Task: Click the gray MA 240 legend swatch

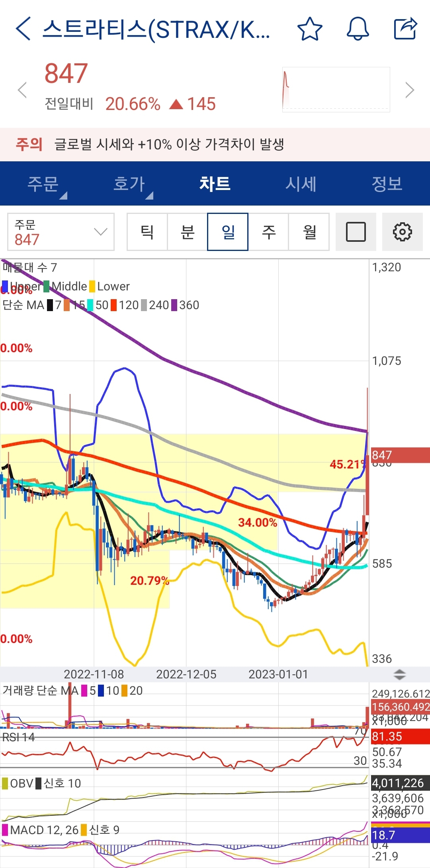Action: 144,305
